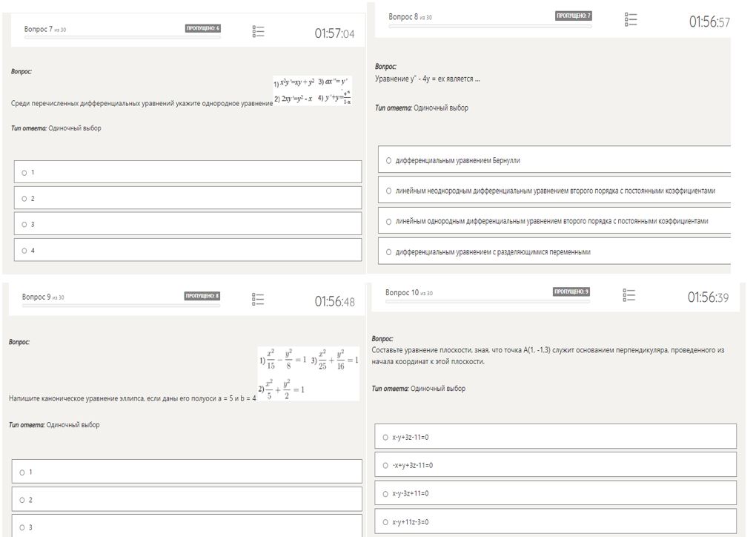Choose 'линейным неоднородным дифференциальным уравнением' option

[554, 191]
